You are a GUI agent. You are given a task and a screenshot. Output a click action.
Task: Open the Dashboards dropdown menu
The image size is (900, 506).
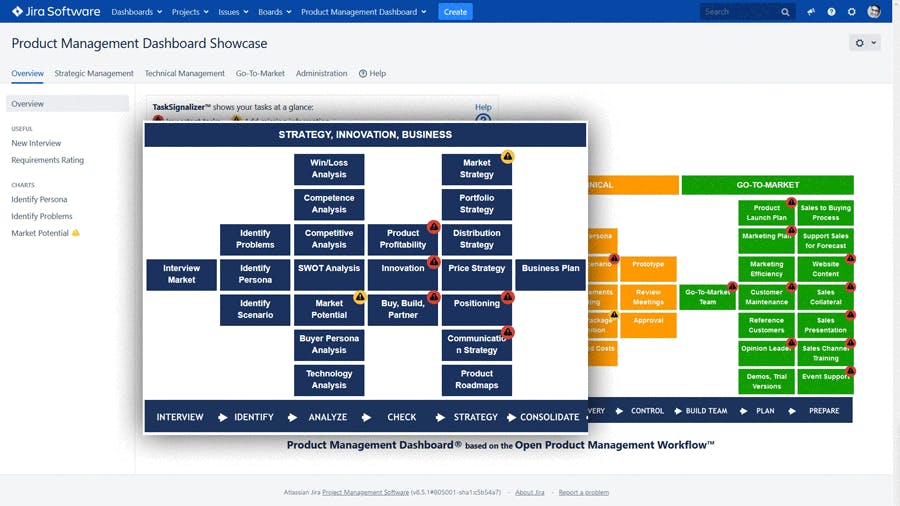point(137,11)
